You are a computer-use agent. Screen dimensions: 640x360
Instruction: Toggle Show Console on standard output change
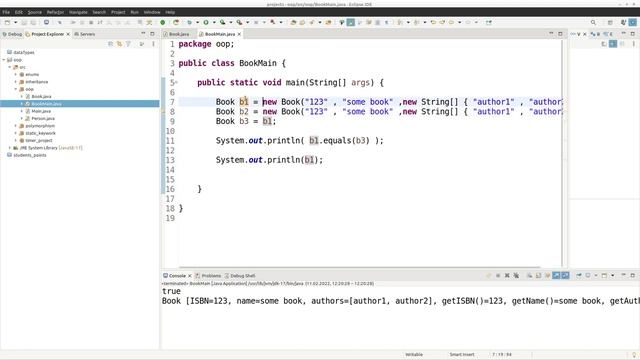point(556,276)
